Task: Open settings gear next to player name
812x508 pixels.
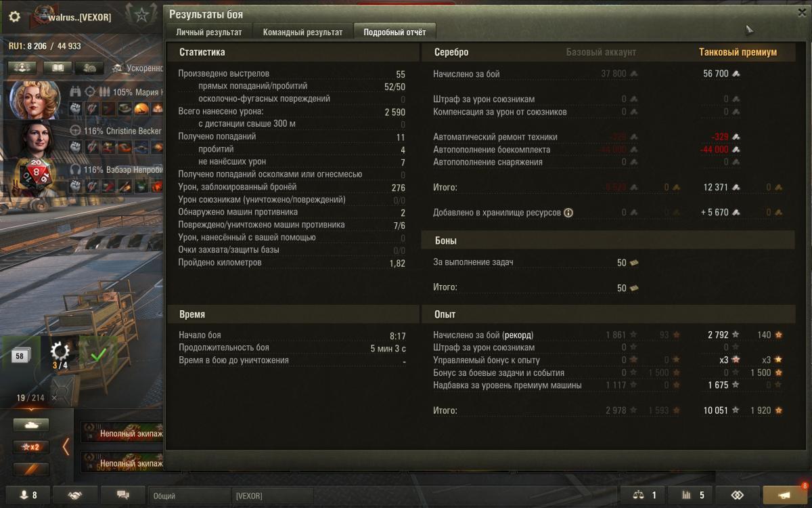Action: point(14,16)
